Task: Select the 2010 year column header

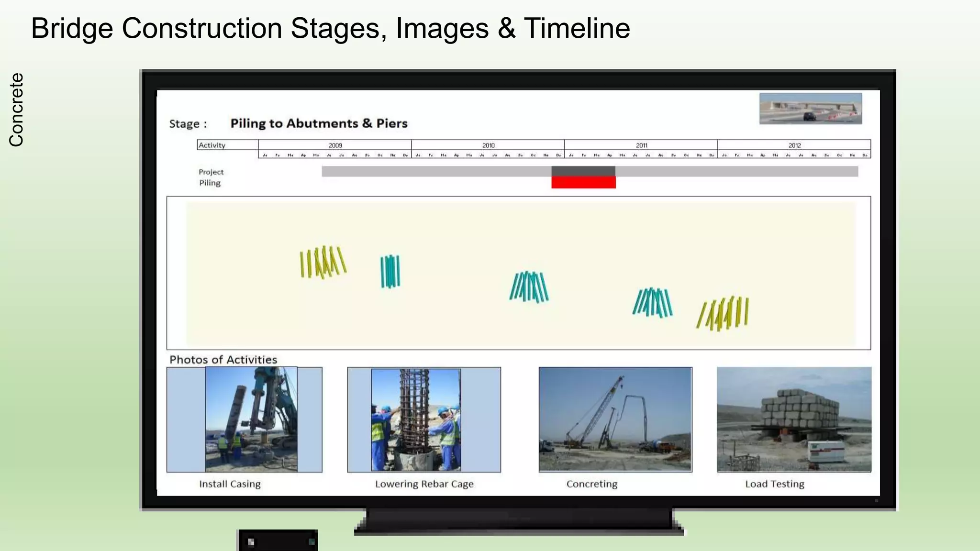Action: pos(488,145)
